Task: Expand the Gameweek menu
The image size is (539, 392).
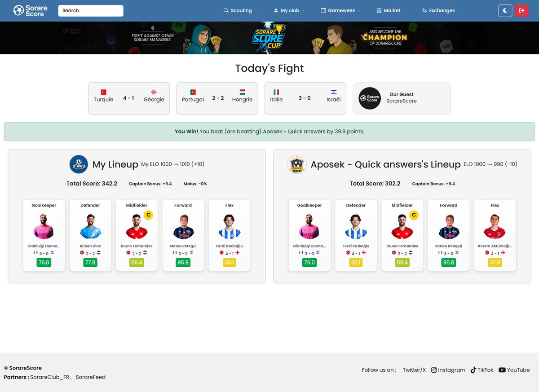Action: [x=341, y=11]
